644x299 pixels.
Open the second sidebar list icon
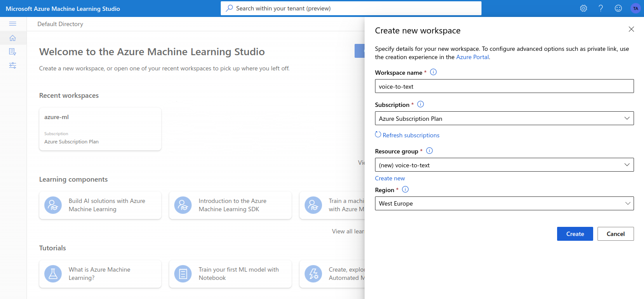(13, 52)
